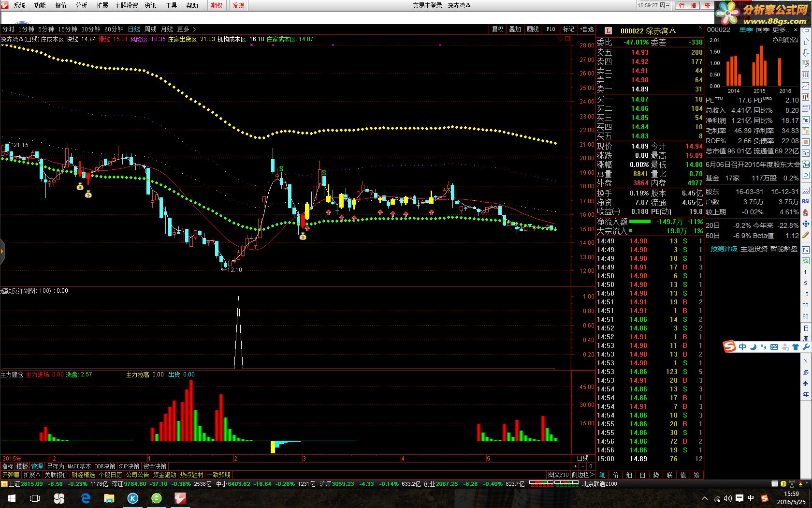Screen dimensions: 812x508
Task: Click the Sogou S icon on floating IME bar
Action: pos(729,346)
